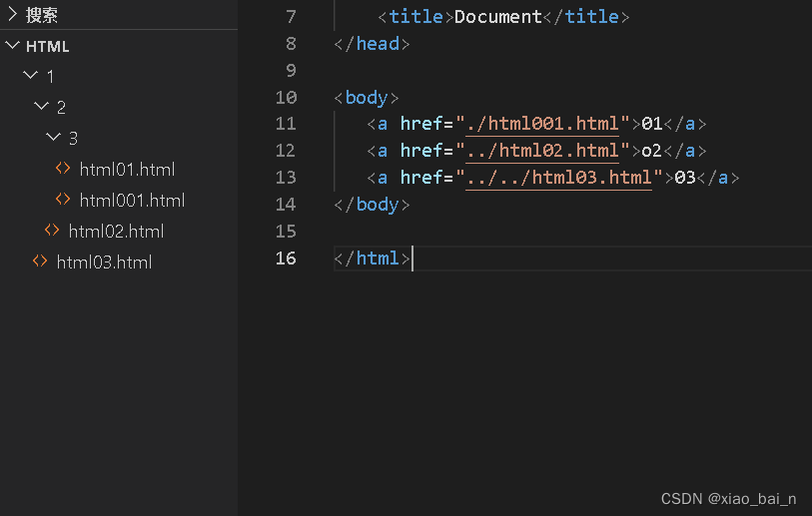Open html02.html in the explorer
The image size is (812, 516).
tap(117, 232)
